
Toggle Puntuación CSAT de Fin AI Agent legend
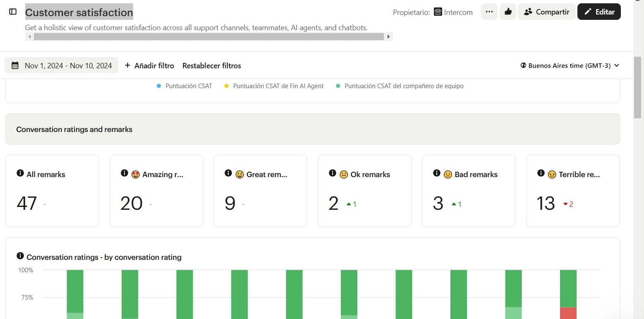point(274,86)
